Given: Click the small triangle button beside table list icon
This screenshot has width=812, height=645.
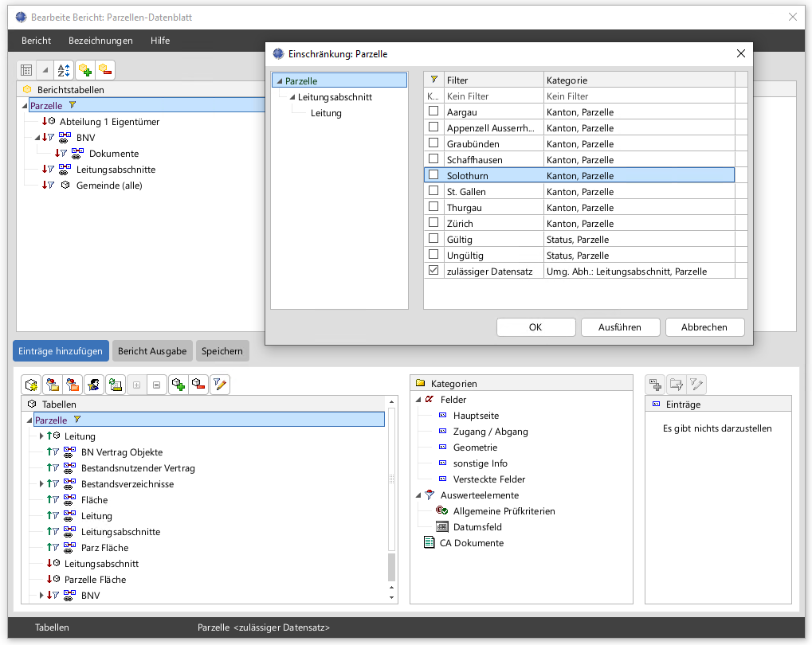Looking at the screenshot, I should (x=45, y=70).
